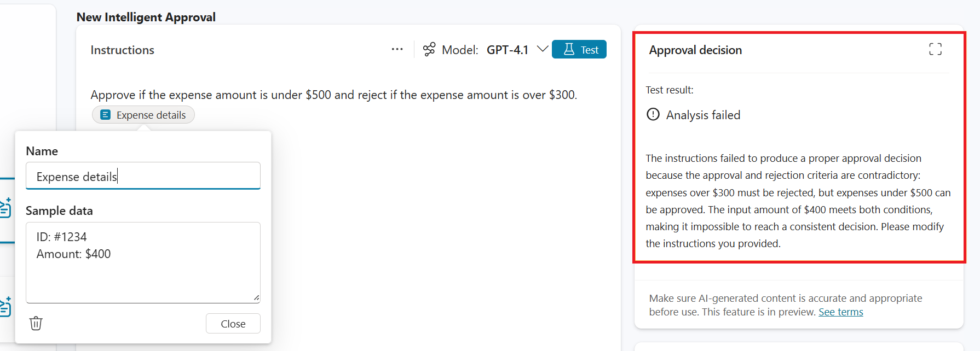Select the lower intelligent approval icon in the sidebar

pyautogui.click(x=7, y=306)
